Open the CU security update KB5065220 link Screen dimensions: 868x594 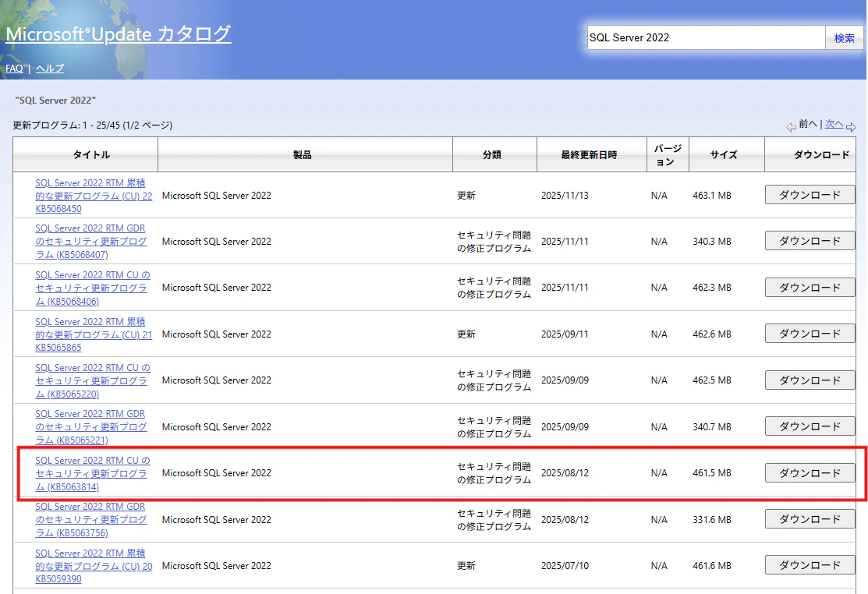point(93,381)
